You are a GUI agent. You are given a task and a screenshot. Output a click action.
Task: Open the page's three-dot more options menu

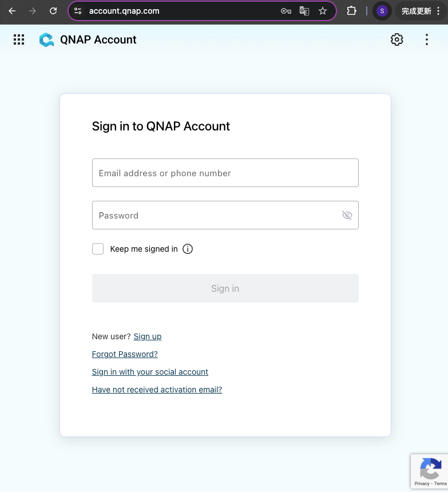coord(427,39)
